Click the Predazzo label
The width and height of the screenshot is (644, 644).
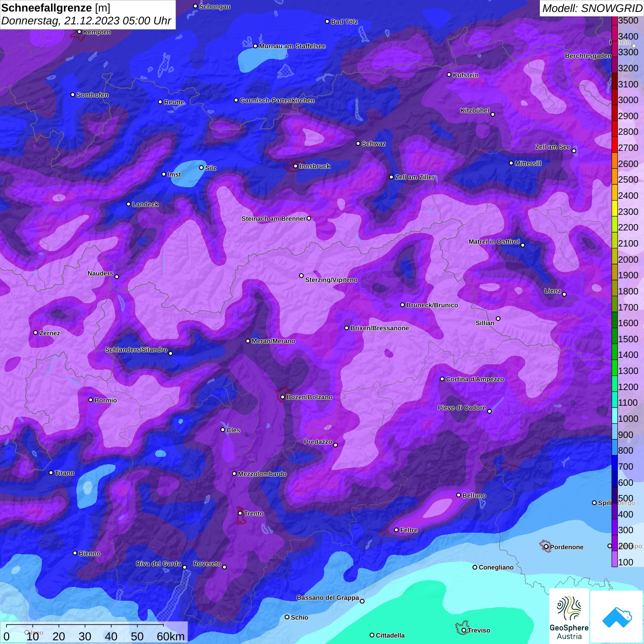[318, 442]
